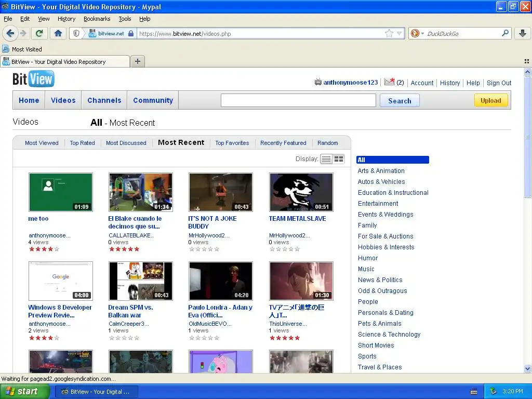Viewport: 532px width, 399px height.
Task: Click the Sign Out link
Action: [499, 83]
